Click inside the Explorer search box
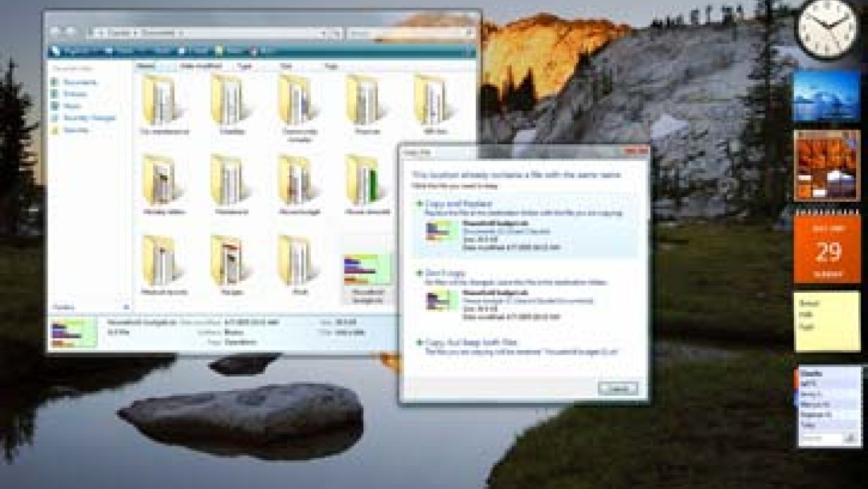868x489 pixels. (406, 33)
